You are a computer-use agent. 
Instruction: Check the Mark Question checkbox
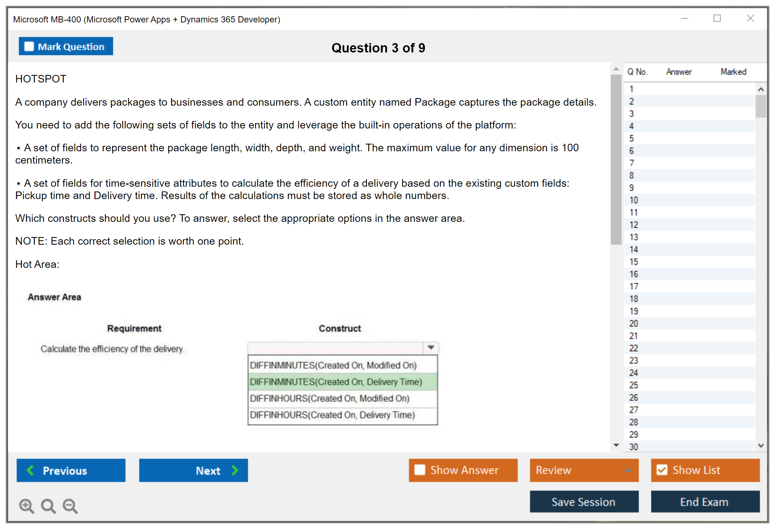29,46
